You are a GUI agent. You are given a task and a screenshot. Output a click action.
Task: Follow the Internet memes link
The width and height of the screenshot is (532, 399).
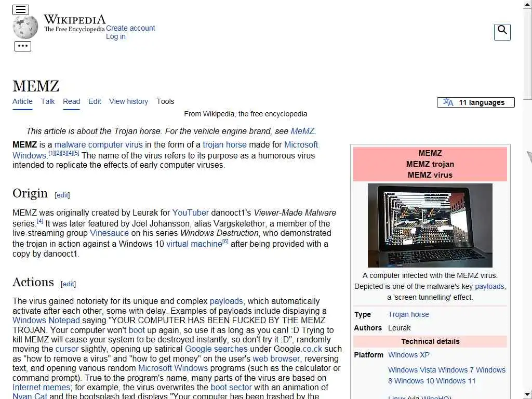(x=42, y=387)
